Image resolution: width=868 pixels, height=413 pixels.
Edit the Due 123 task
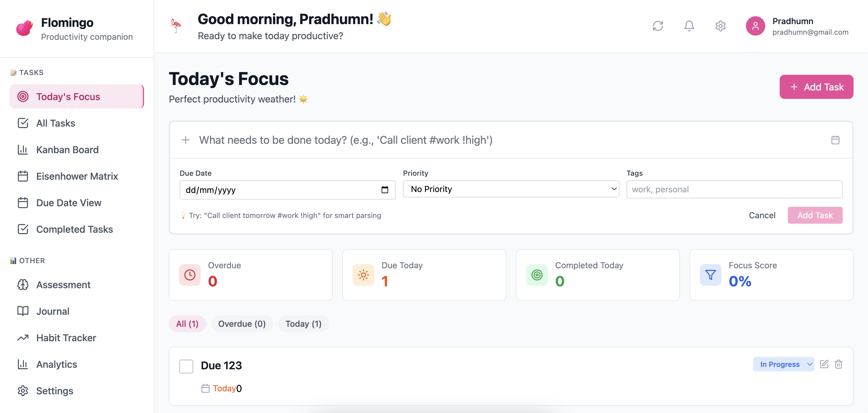point(824,364)
